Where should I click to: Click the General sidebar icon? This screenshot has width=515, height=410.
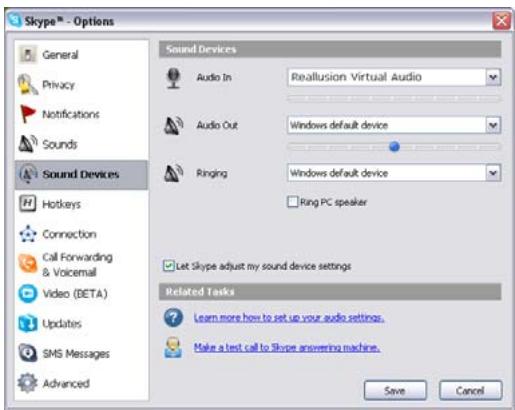pyautogui.click(x=28, y=54)
